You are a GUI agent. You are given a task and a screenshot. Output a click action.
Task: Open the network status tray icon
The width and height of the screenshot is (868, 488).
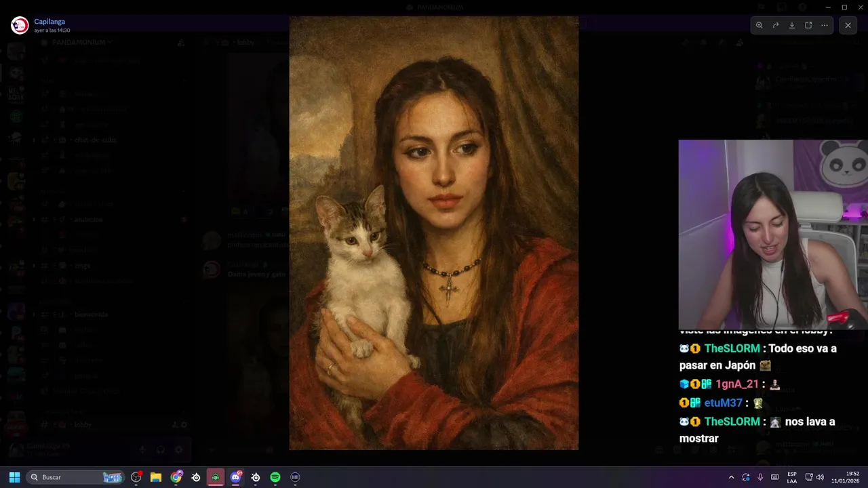pos(809,477)
